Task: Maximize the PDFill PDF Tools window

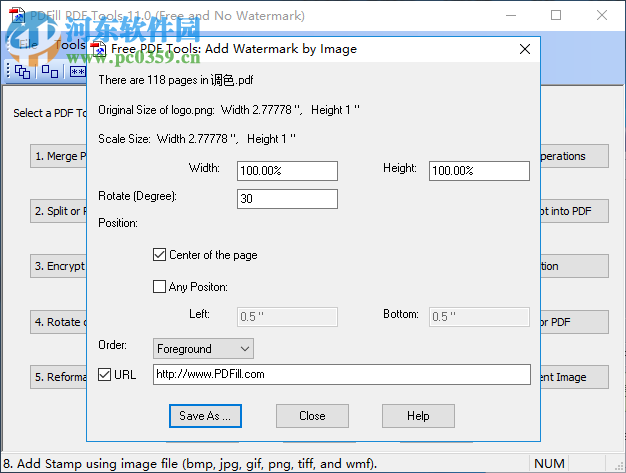Action: 556,16
